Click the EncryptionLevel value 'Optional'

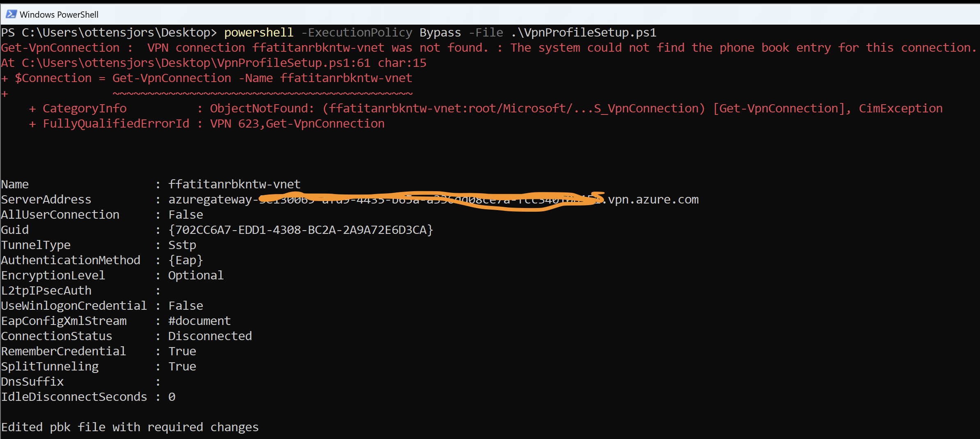coord(196,275)
